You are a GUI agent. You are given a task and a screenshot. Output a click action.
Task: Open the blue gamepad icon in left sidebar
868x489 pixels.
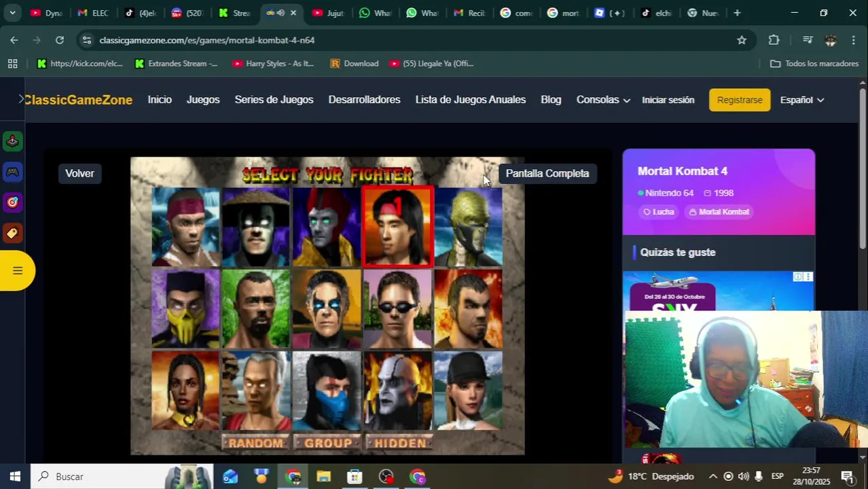pos(12,172)
